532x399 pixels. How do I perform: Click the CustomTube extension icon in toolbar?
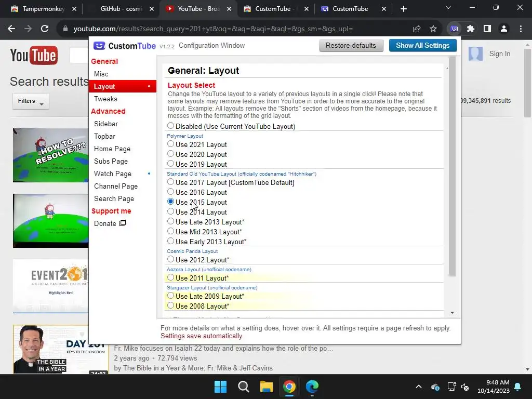point(454,29)
